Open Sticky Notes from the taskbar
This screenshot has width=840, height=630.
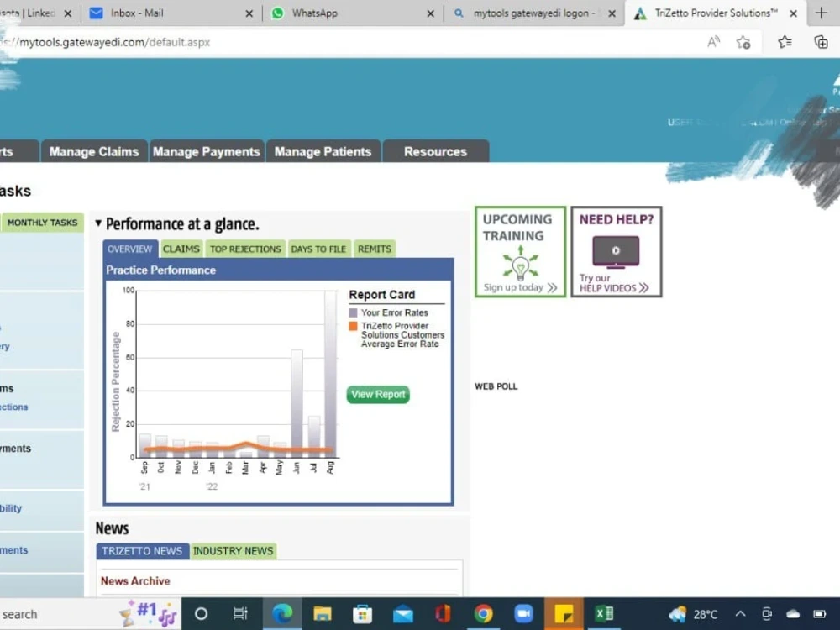point(564,614)
